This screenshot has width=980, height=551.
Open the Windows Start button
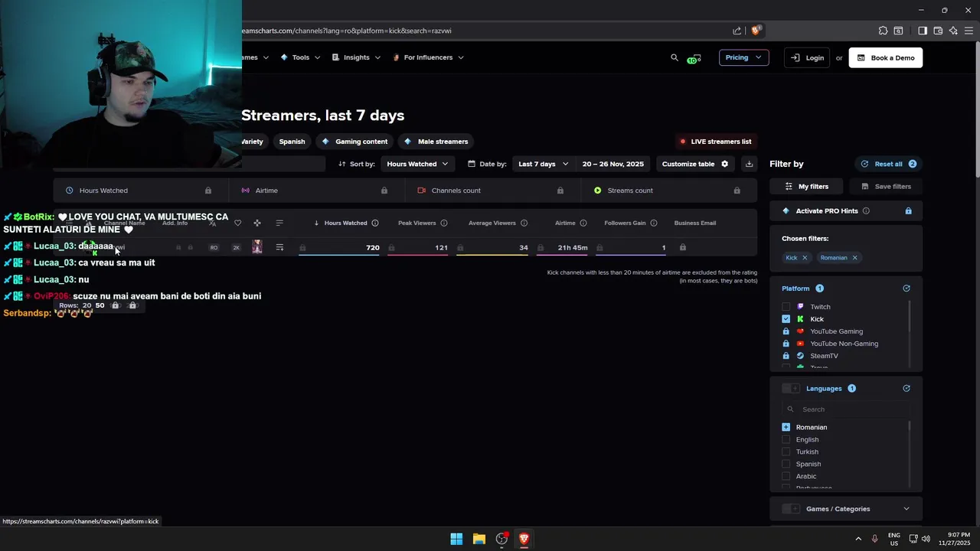(456, 539)
